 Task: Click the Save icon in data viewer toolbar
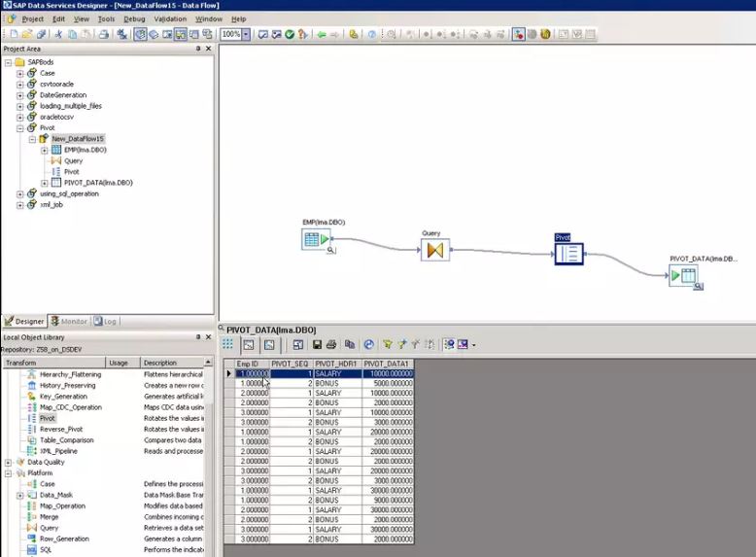click(317, 344)
